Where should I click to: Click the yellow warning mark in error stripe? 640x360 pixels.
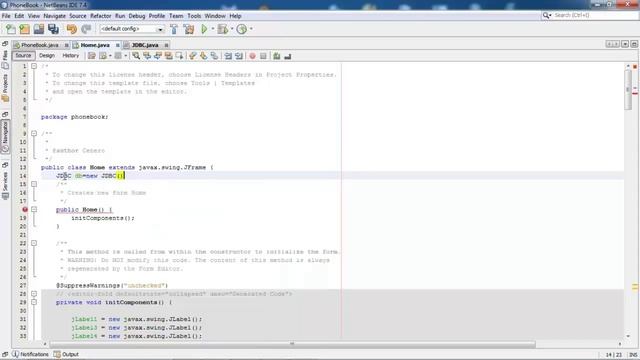[635, 287]
